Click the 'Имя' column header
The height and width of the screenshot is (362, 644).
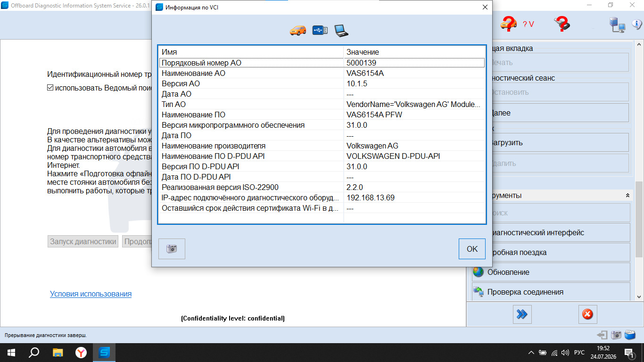point(251,52)
